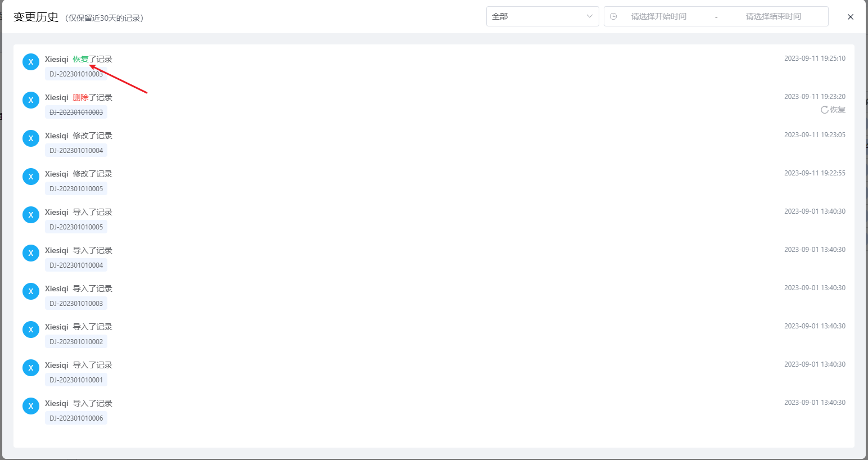Click tag DJ-202301010005 under its 导入了记录 entry
The height and width of the screenshot is (460, 868).
coord(76,227)
